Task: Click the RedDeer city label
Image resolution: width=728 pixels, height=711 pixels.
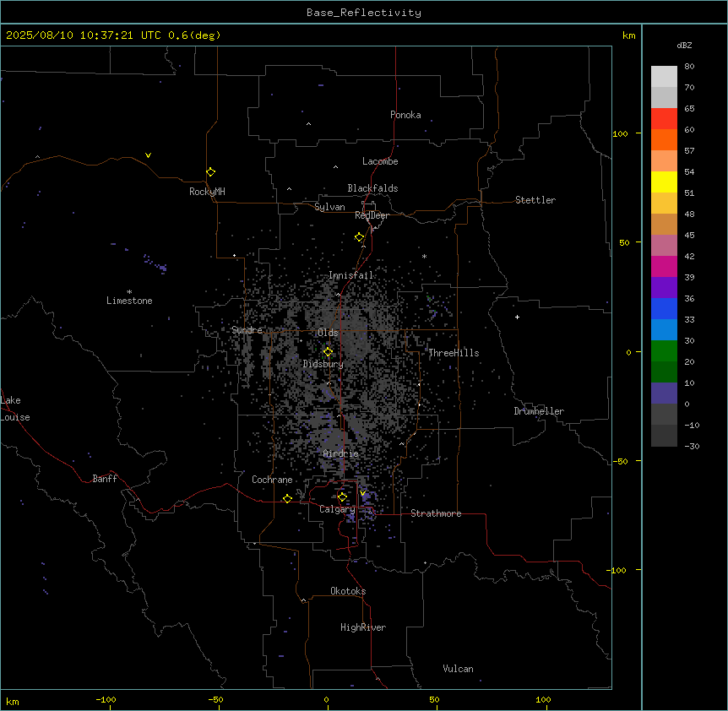Action: 372,215
